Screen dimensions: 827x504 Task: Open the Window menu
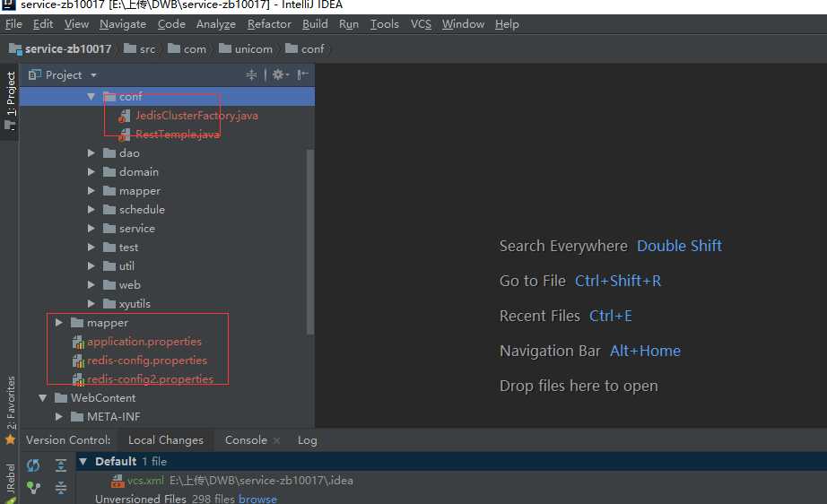tap(463, 24)
